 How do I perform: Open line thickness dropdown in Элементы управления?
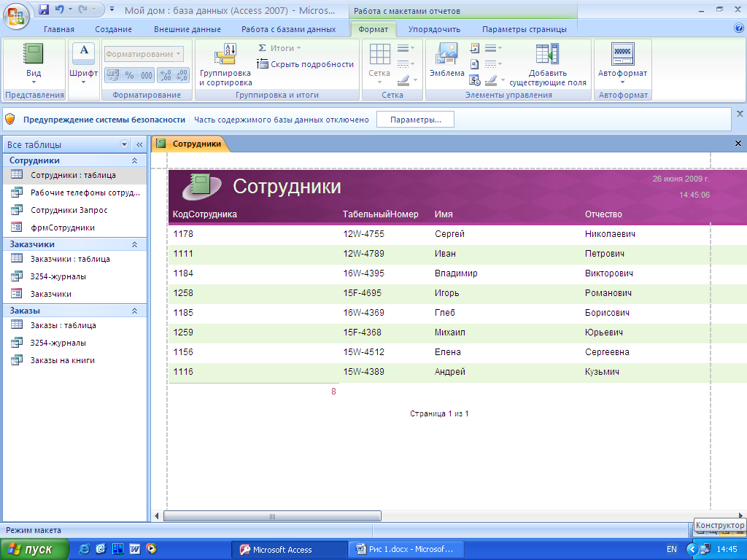494,48
